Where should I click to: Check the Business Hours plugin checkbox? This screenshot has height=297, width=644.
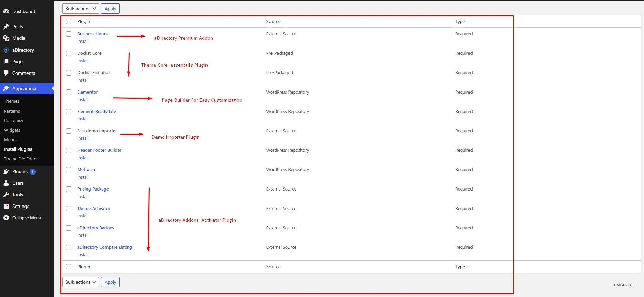tap(69, 34)
